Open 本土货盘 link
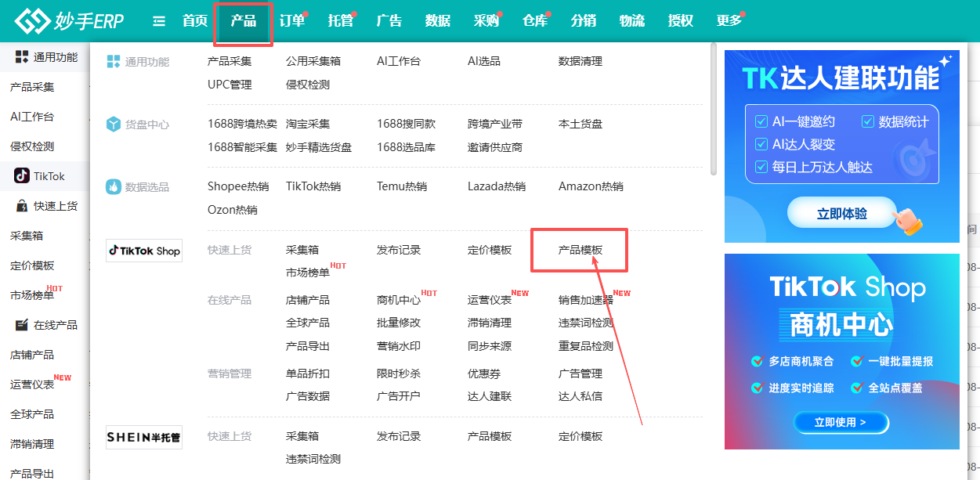980x480 pixels. click(580, 124)
